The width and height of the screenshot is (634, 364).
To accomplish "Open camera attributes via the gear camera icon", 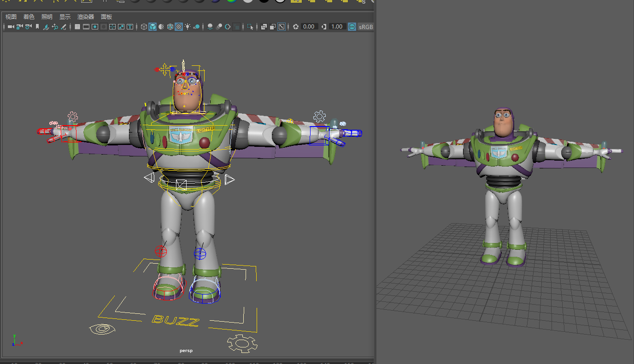I will tap(29, 27).
